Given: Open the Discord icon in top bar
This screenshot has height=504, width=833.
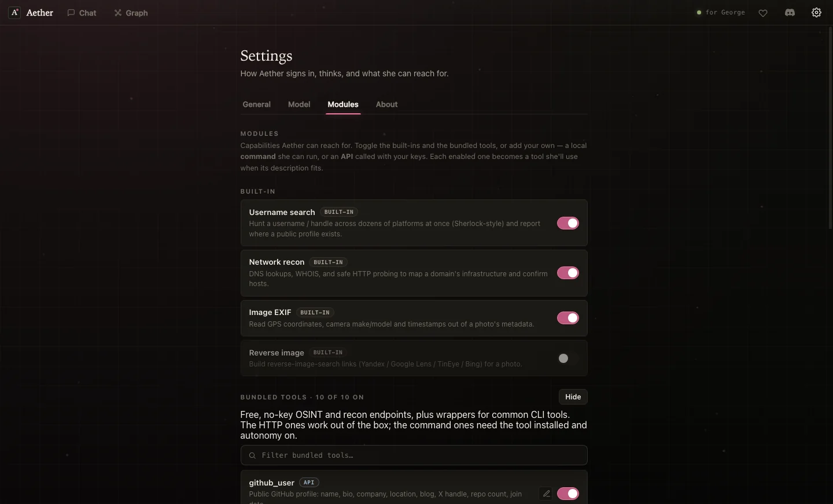Looking at the screenshot, I should click(790, 13).
